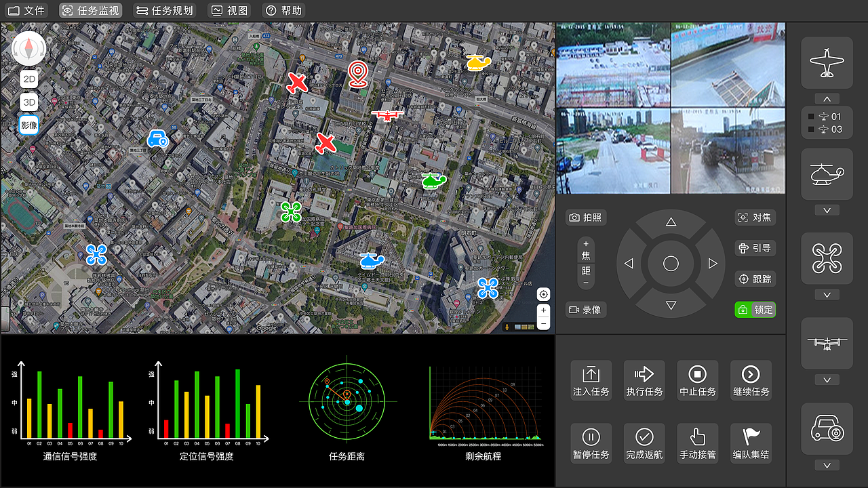Image resolution: width=868 pixels, height=488 pixels.
Task: Click 手动接管 manual takeover button
Action: point(697,443)
